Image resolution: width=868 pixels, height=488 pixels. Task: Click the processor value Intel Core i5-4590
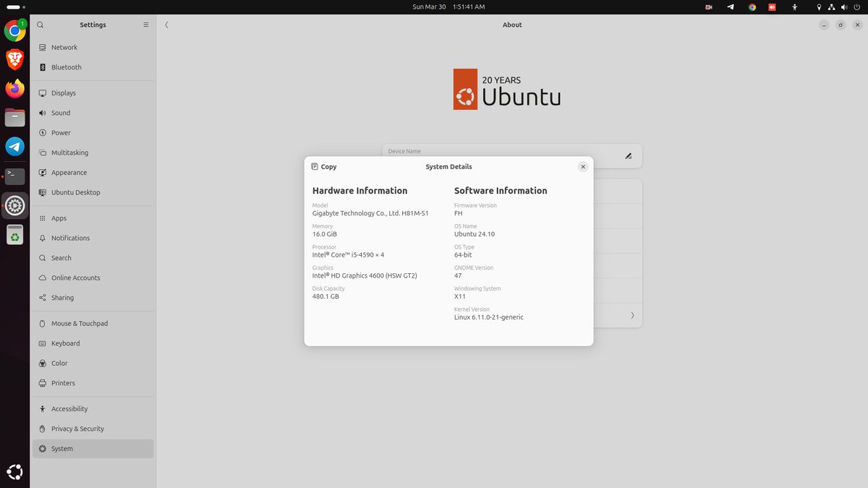pyautogui.click(x=349, y=255)
